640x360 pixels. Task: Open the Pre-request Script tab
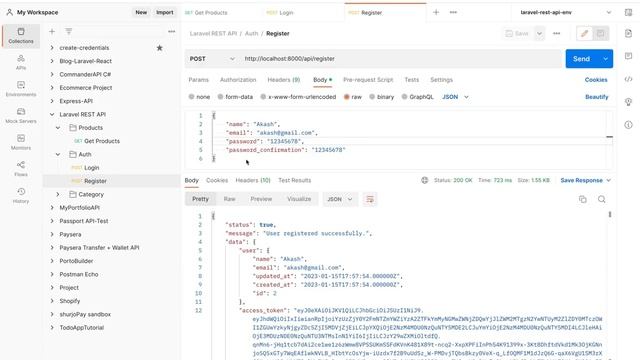(x=368, y=80)
